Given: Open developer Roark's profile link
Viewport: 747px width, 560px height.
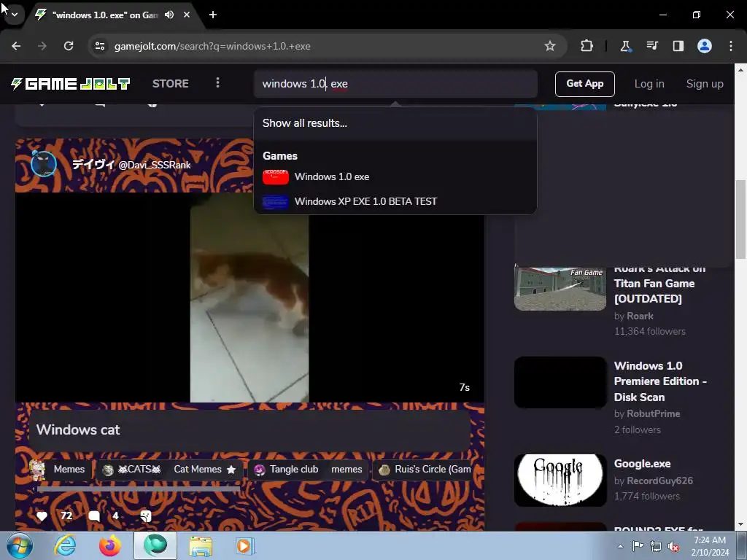Looking at the screenshot, I should [x=640, y=316].
